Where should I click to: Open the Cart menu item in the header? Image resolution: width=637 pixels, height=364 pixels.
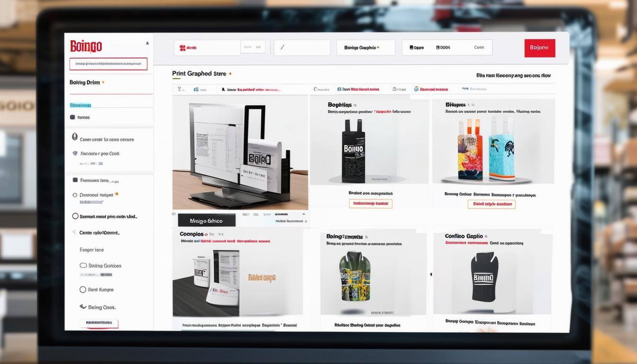479,47
